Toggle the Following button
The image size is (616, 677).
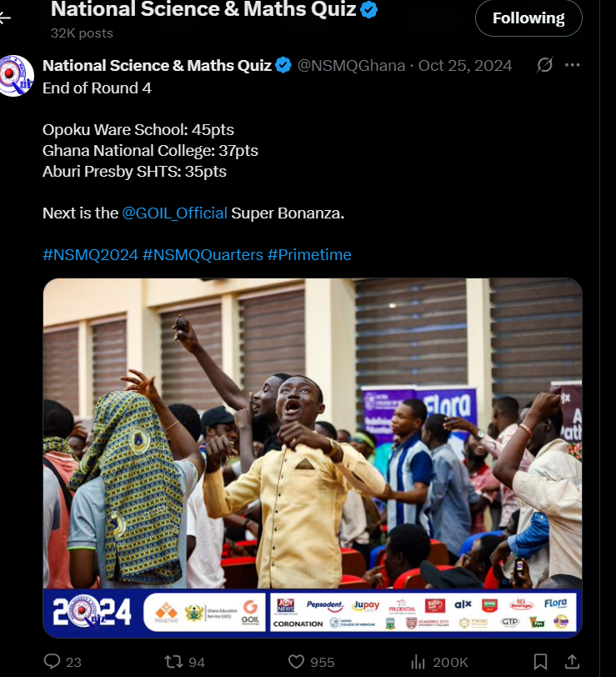coord(528,18)
